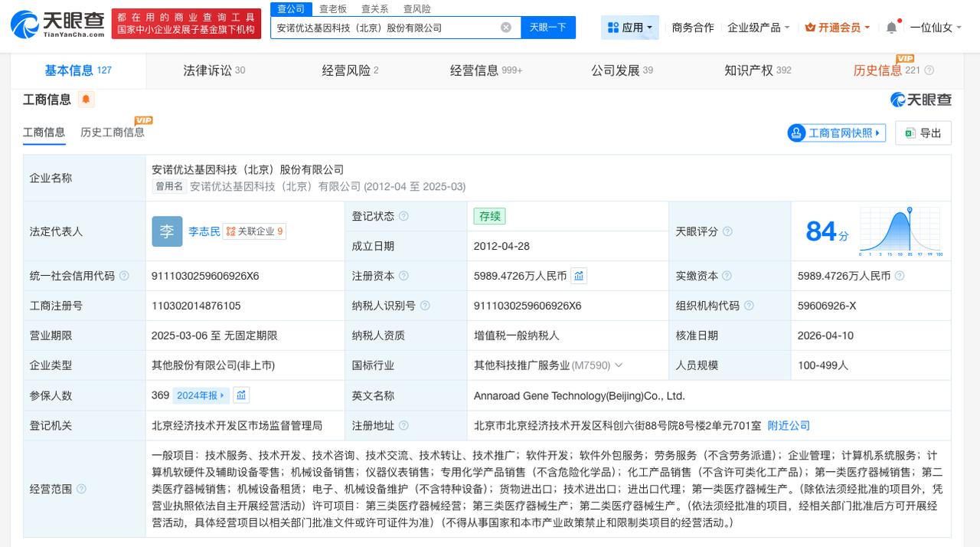
Task: Click the help icon beside 历史信息 tab
Action: [929, 70]
